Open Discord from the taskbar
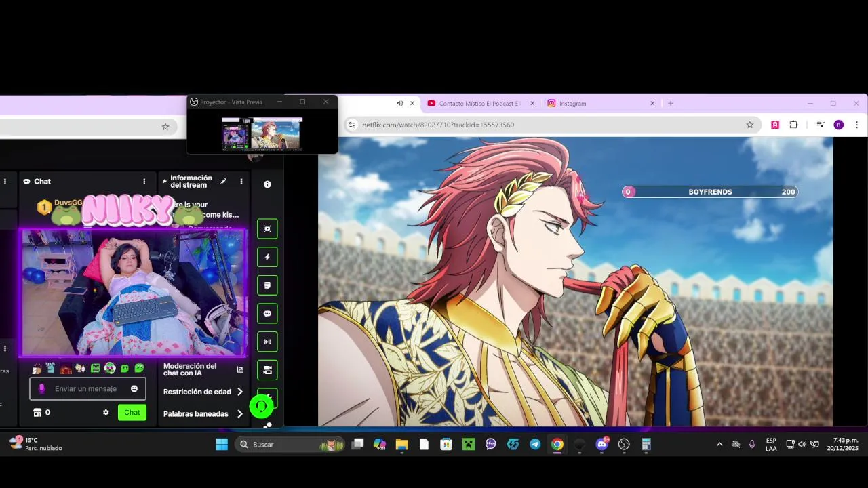868x488 pixels. click(602, 445)
